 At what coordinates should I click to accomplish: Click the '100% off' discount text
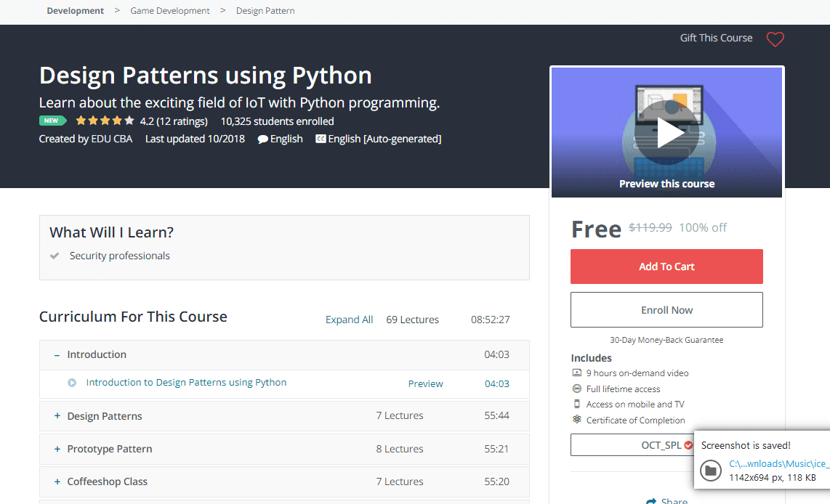703,227
